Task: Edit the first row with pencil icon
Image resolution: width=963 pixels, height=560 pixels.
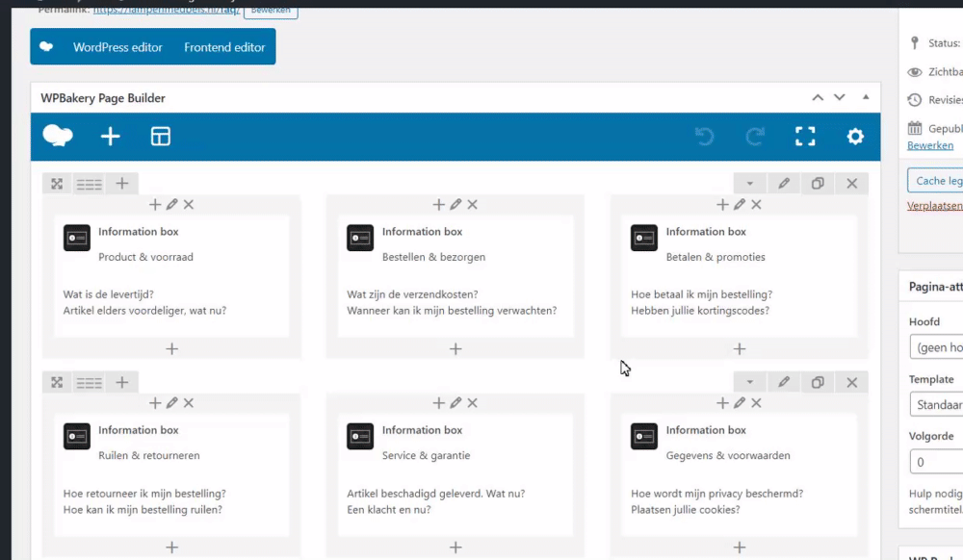Action: (784, 184)
